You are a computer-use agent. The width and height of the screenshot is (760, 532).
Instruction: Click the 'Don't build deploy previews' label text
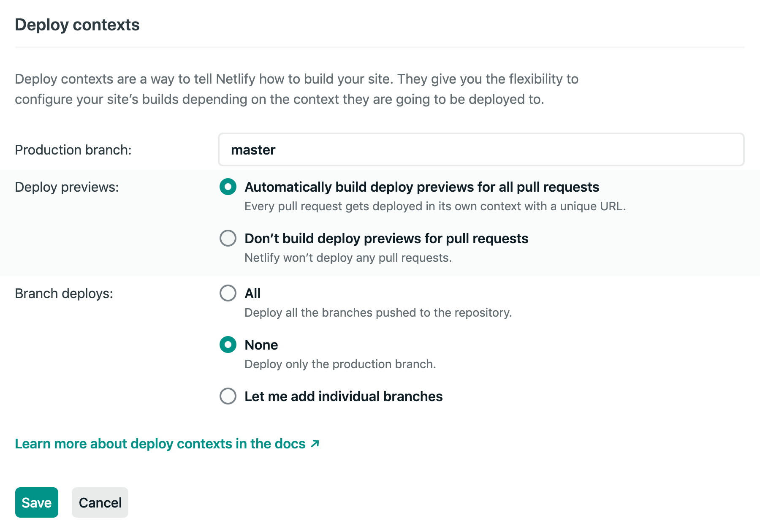click(x=386, y=239)
